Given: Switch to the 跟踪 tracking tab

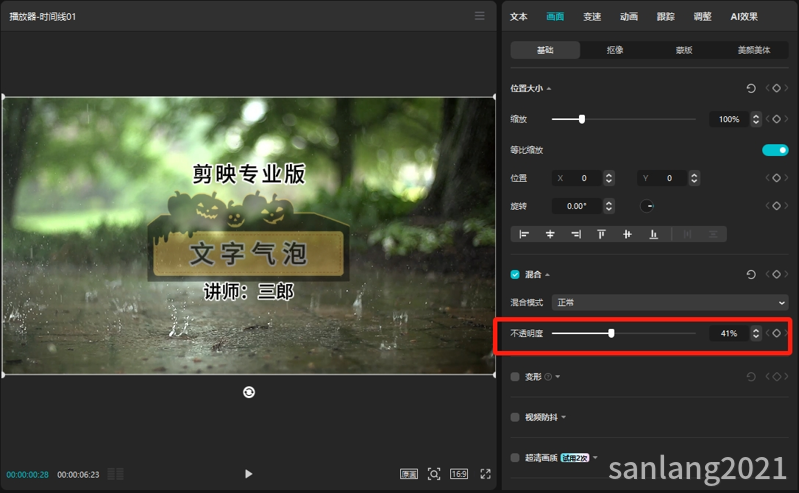Looking at the screenshot, I should pyautogui.click(x=665, y=16).
